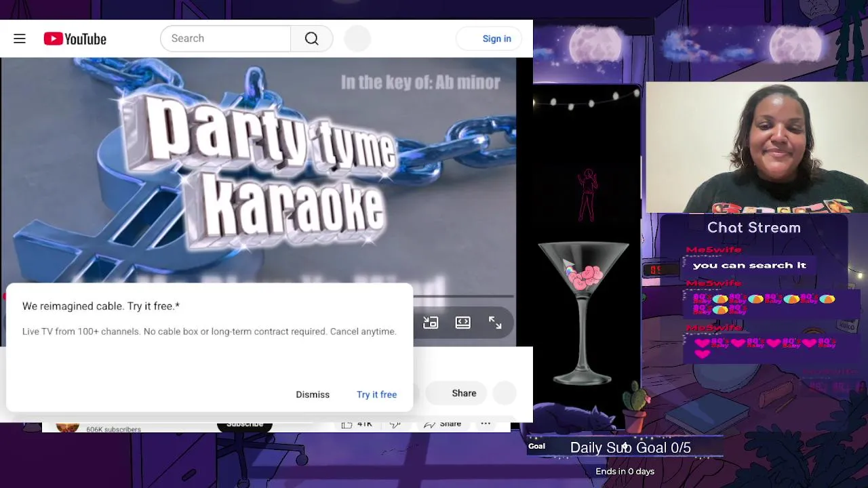Click Try it free in promo
The image size is (868, 488).
(377, 394)
